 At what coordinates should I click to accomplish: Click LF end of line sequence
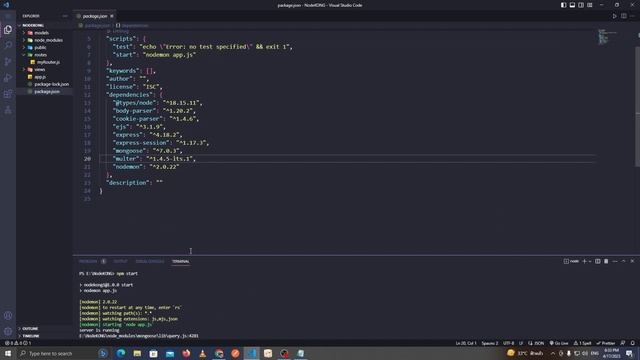[521, 343]
